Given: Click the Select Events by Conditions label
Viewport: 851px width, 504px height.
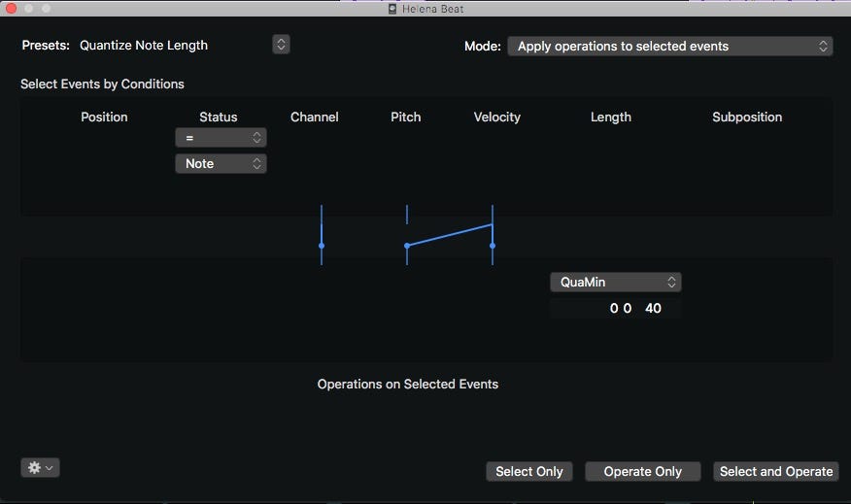Looking at the screenshot, I should click(x=103, y=84).
